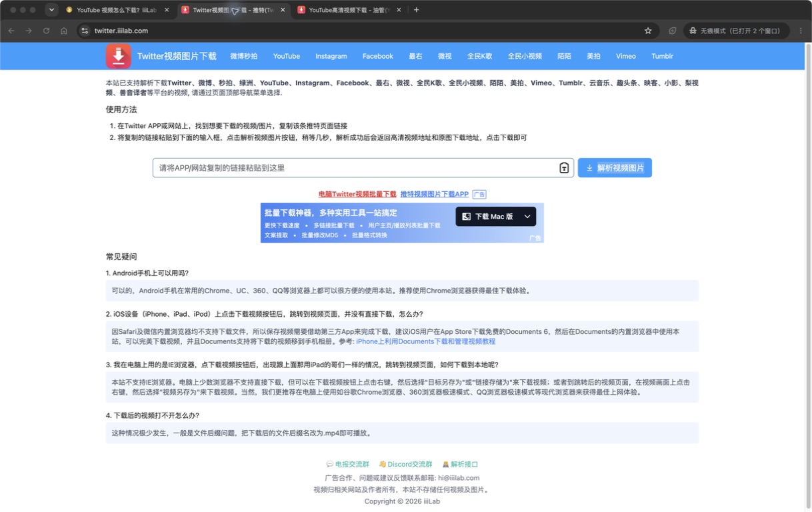Open the Facebook navigation item
This screenshot has height=512, width=812.
pos(378,56)
